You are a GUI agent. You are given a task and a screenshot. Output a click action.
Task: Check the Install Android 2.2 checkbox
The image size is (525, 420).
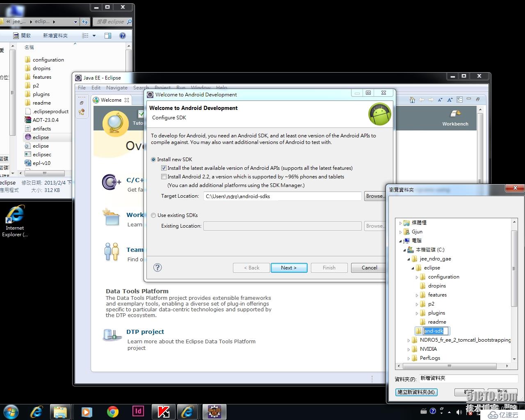click(164, 177)
